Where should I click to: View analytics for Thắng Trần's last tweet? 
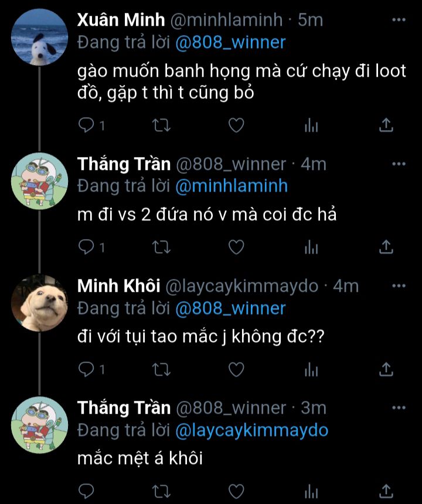click(311, 491)
